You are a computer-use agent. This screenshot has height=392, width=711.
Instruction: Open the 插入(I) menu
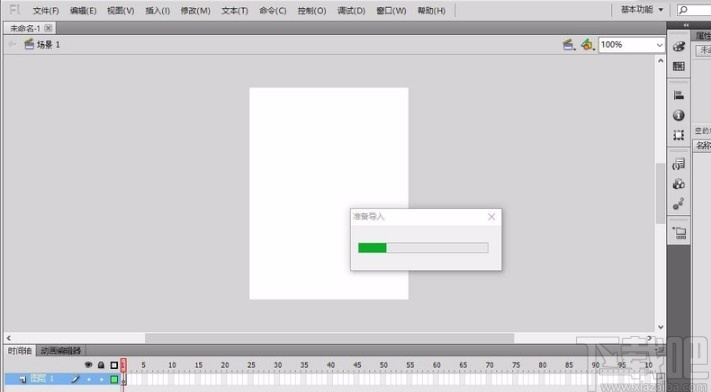pyautogui.click(x=157, y=10)
